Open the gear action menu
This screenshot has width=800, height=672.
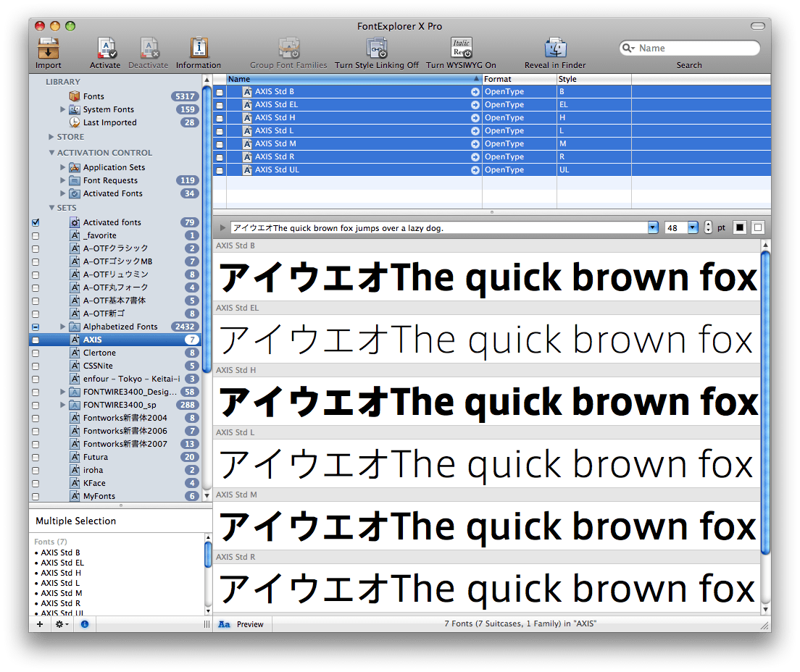tap(62, 624)
